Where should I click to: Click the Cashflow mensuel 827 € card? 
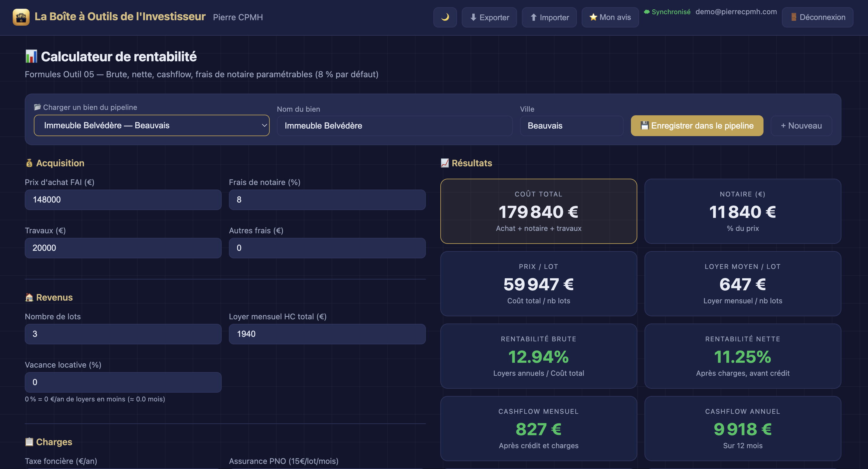point(538,428)
